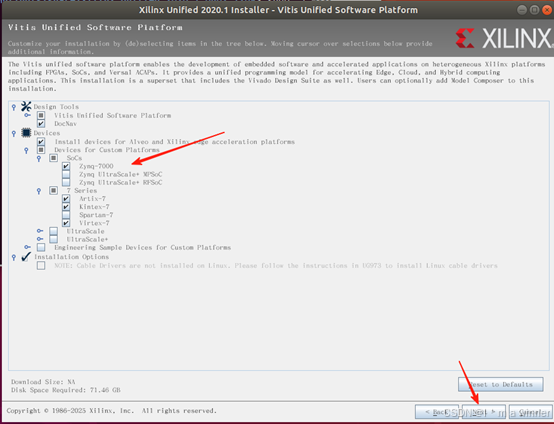
Task: Click the Installation Options checkmark icon
Action: (x=26, y=257)
